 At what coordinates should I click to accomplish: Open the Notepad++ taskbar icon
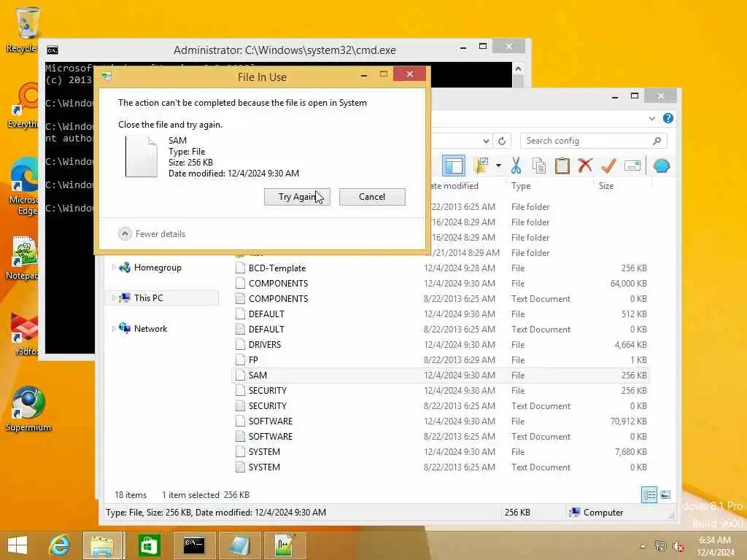pos(285,545)
